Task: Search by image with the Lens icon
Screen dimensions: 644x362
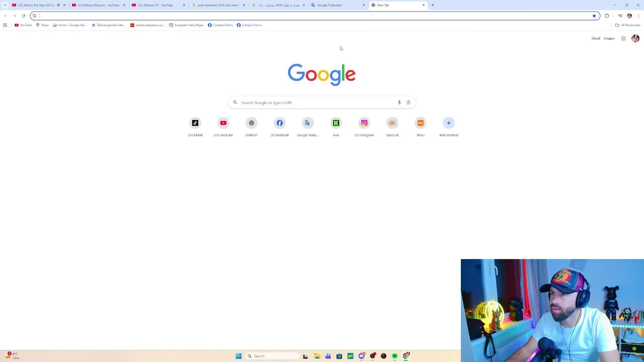Action: [x=409, y=103]
